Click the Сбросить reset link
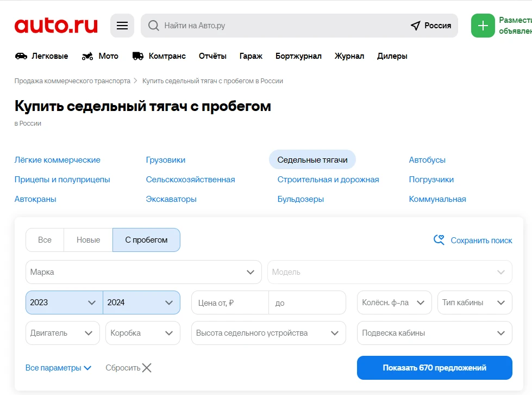Screen dimensions: 532x395 pyautogui.click(x=123, y=368)
